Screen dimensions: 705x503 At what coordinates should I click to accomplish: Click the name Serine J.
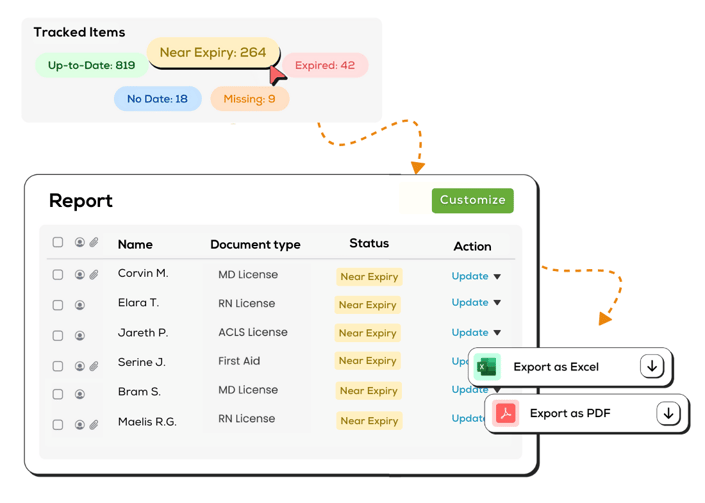coord(142,362)
